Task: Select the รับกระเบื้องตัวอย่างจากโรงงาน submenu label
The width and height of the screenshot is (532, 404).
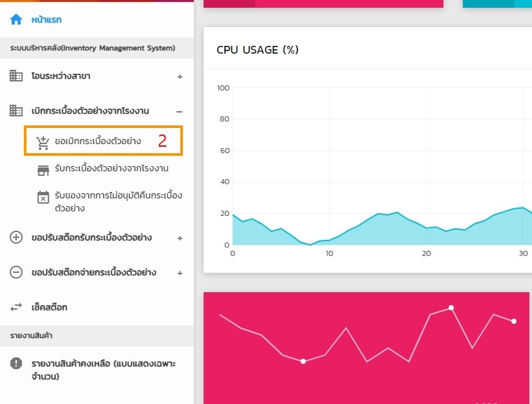Action: click(x=112, y=169)
